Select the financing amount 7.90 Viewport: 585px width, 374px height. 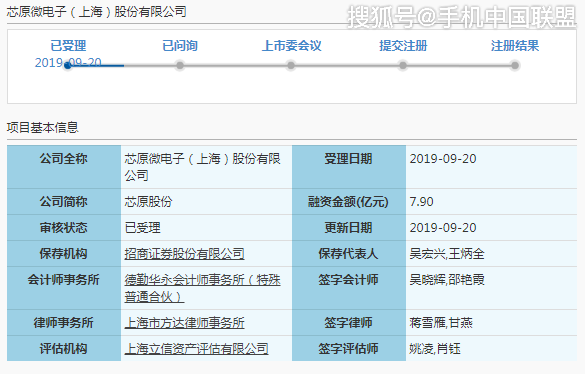[422, 202]
